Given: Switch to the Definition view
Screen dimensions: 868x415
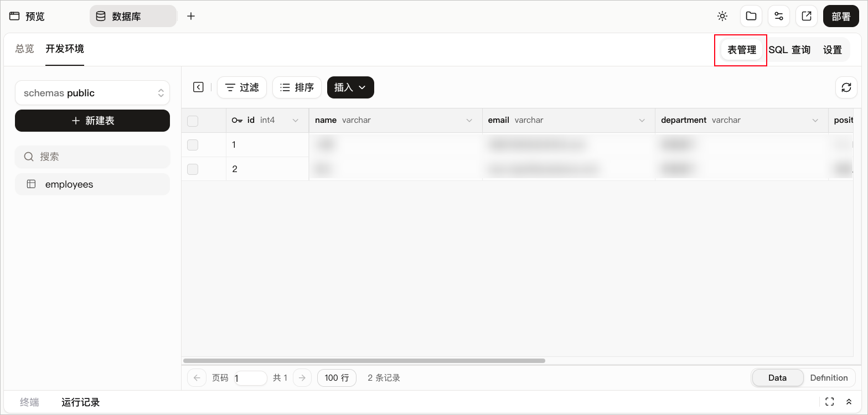Looking at the screenshot, I should pos(829,378).
